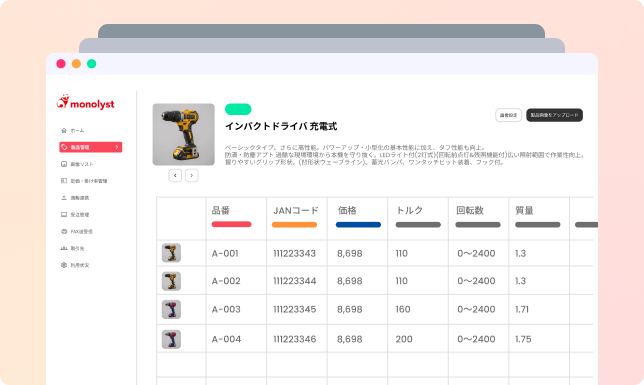Click the thumbnail in row A-002
This screenshot has width=644, height=385.
(x=171, y=281)
